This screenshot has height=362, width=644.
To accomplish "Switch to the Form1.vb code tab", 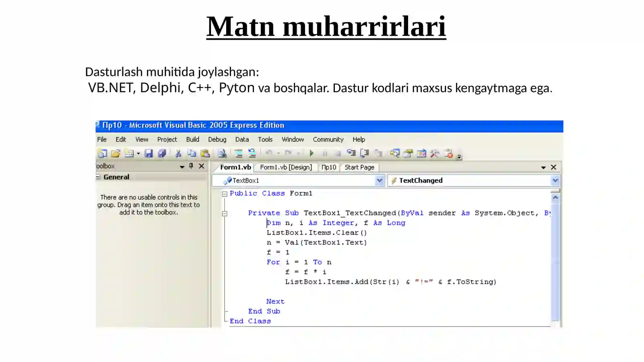I will (235, 167).
